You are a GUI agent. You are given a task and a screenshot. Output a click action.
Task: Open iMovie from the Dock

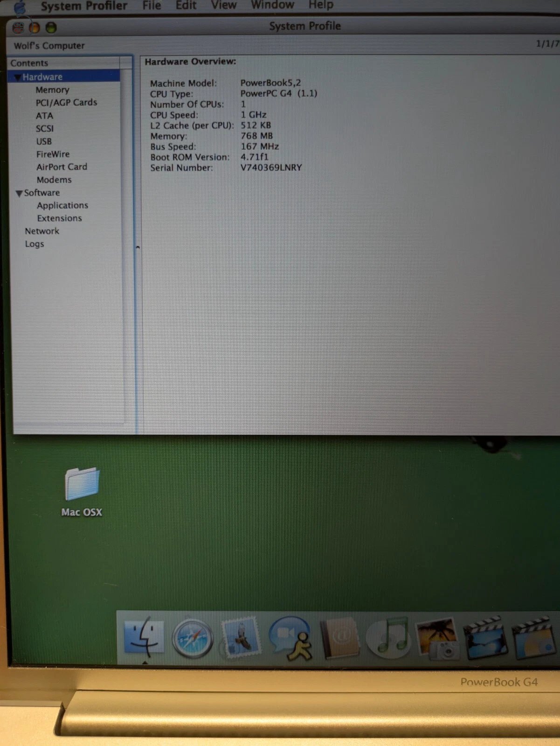coord(485,638)
